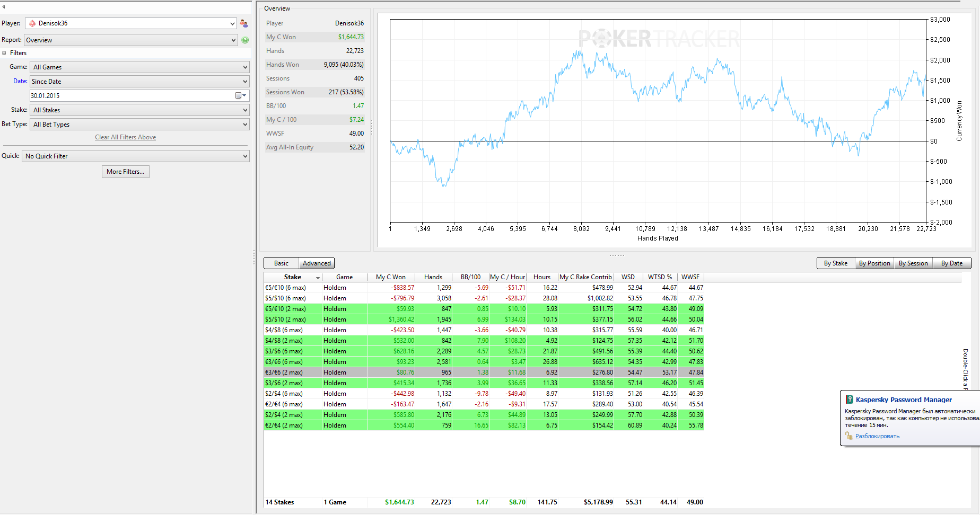Select the $2/$4 (2 max) row
The width and height of the screenshot is (980, 515).
click(x=484, y=415)
